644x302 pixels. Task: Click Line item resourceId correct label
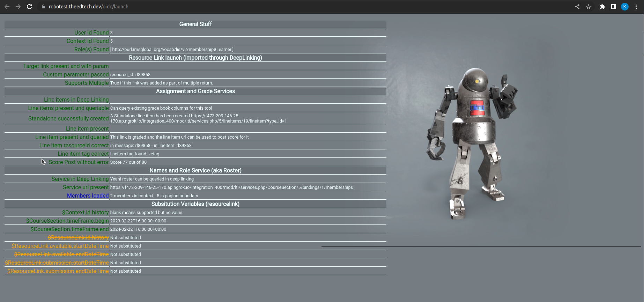point(74,145)
